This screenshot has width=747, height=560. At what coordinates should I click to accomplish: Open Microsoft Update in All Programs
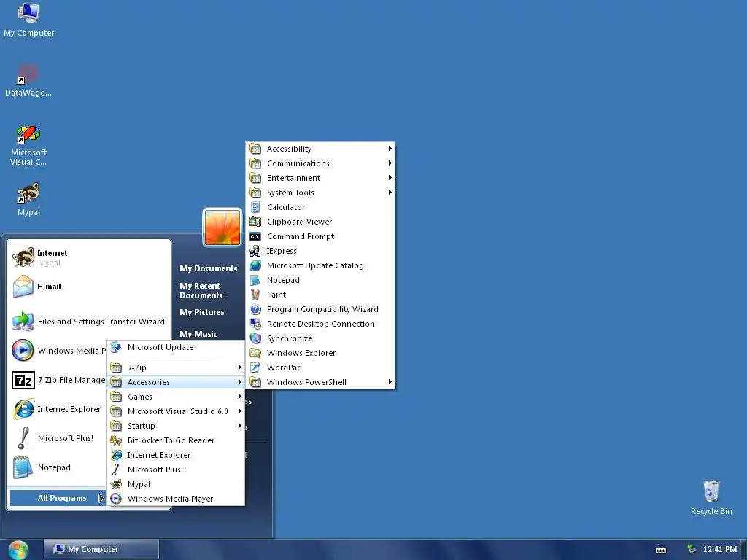175,347
